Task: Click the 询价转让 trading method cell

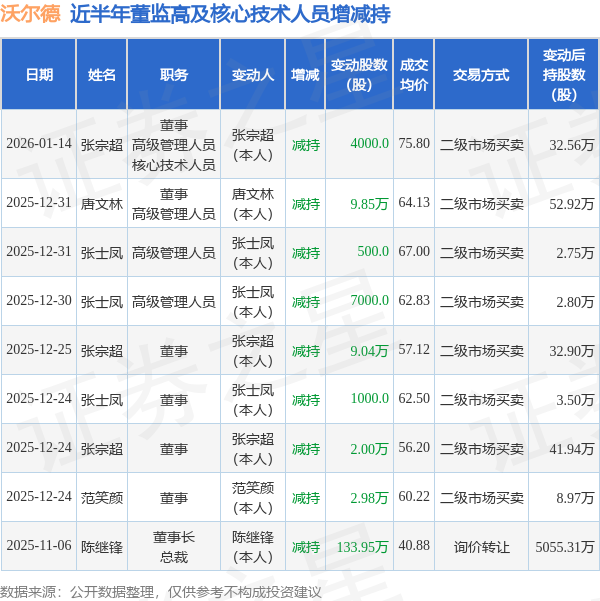Action: pyautogui.click(x=482, y=547)
